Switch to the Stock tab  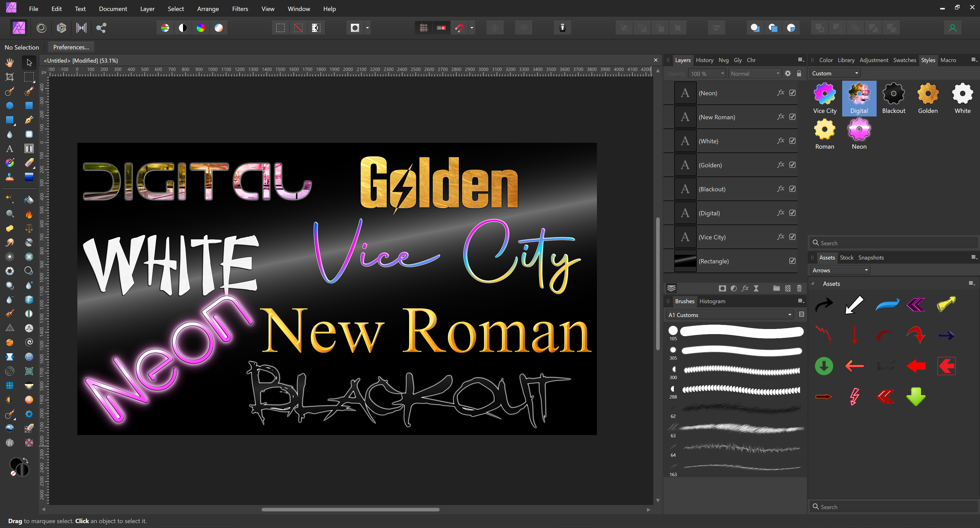pyautogui.click(x=847, y=257)
